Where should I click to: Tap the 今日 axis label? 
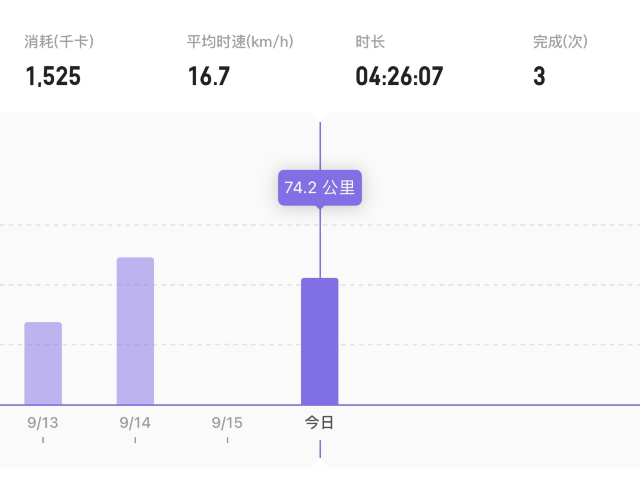point(320,422)
